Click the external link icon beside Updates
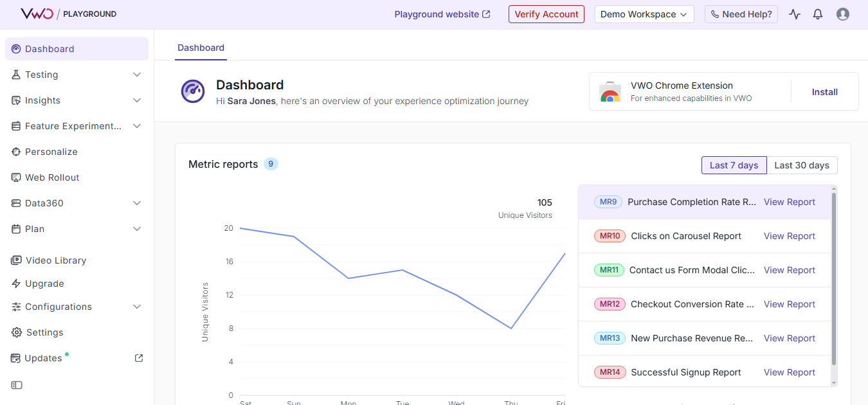The height and width of the screenshot is (405, 868). (x=139, y=358)
